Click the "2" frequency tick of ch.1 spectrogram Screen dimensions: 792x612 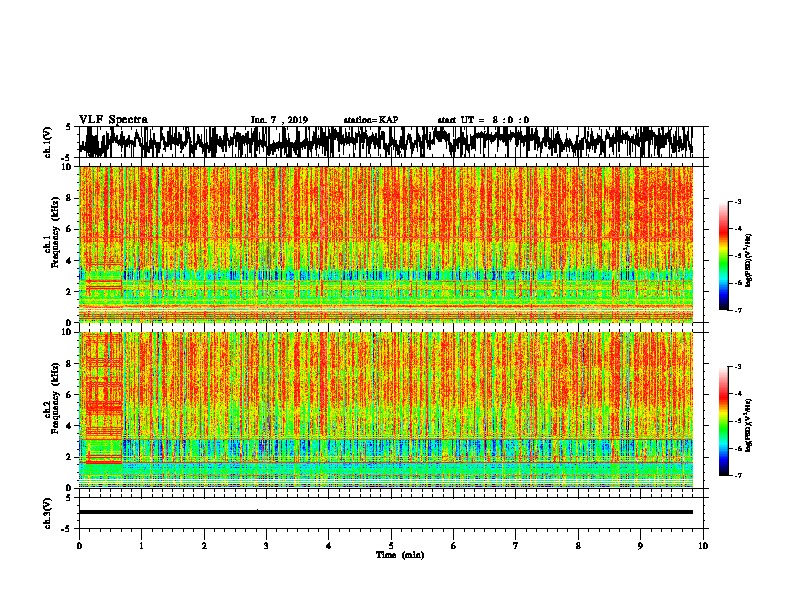click(x=71, y=291)
